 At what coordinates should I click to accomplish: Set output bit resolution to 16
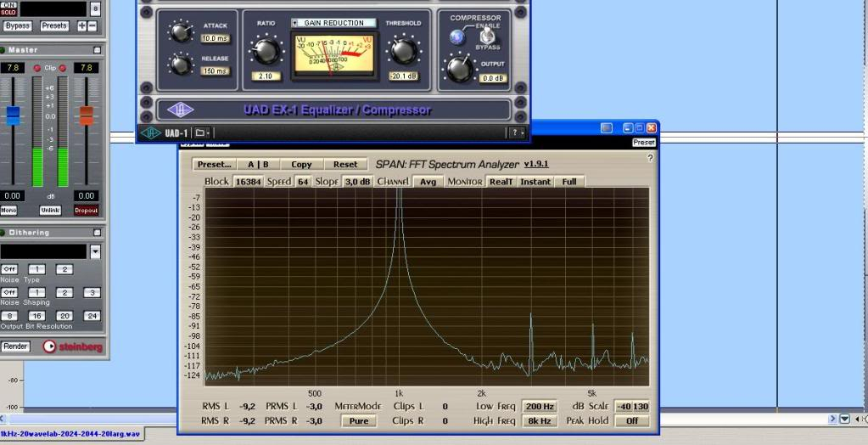[x=36, y=316]
